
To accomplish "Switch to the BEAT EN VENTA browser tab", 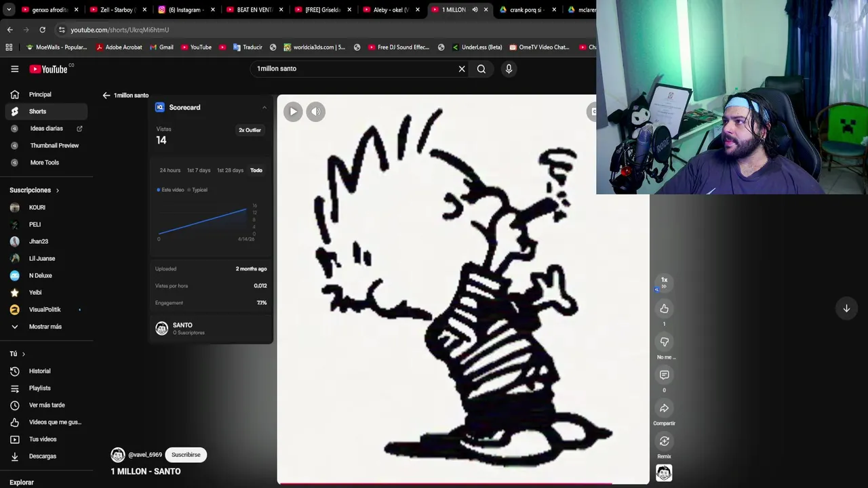I will coord(254,9).
